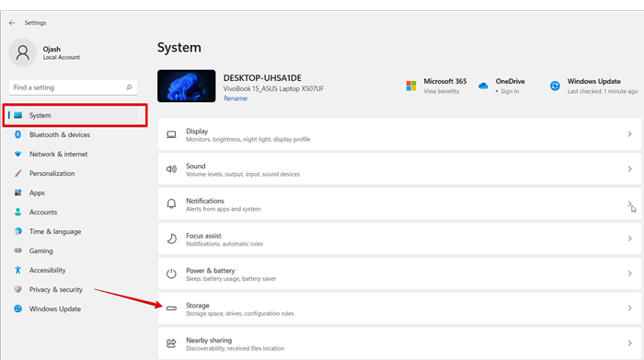Image resolution: width=644 pixels, height=360 pixels.
Task: Expand Storage row chevron
Action: coord(629,308)
